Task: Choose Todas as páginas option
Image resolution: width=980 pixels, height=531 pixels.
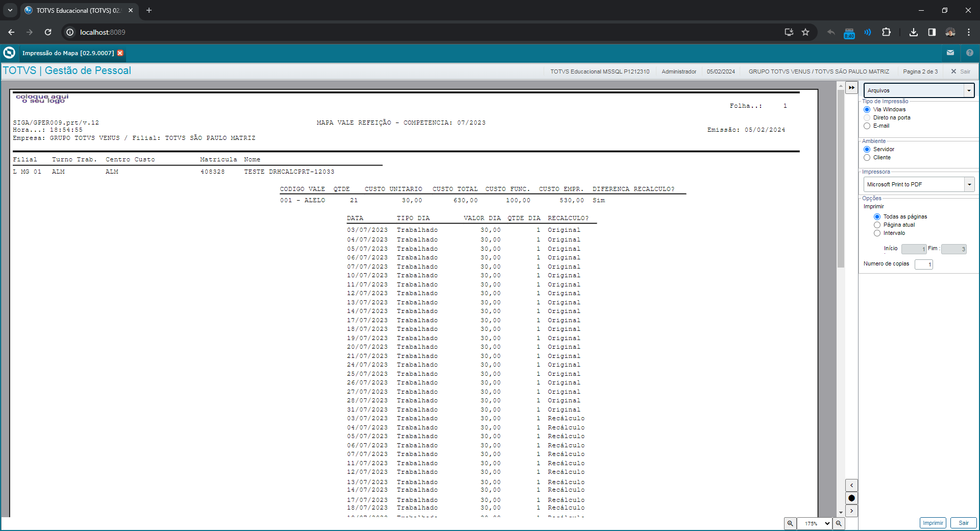Action: coord(877,217)
